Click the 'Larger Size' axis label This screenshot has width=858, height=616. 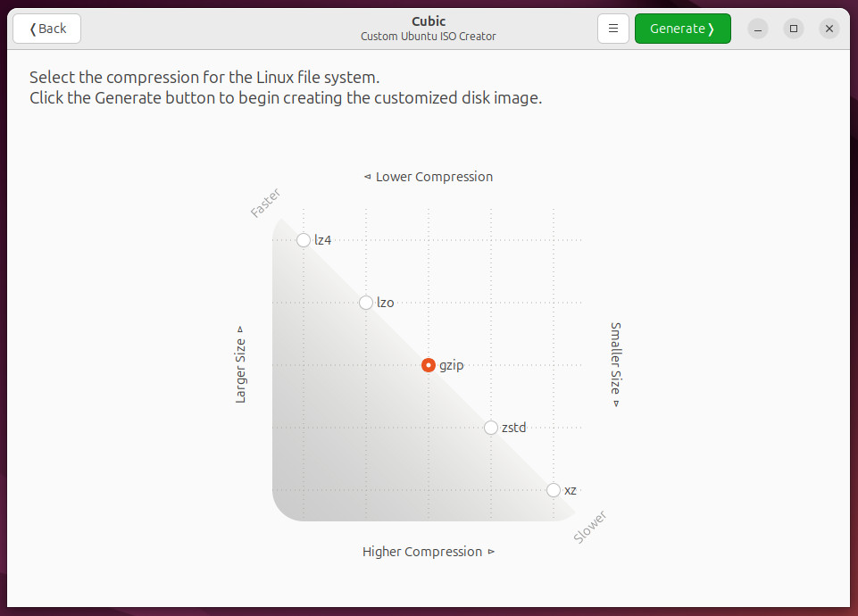point(240,365)
